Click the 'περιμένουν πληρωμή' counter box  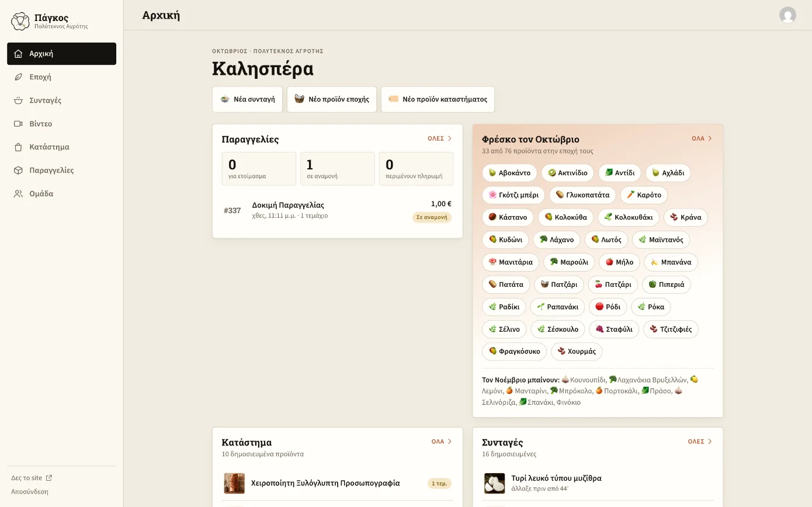click(416, 169)
